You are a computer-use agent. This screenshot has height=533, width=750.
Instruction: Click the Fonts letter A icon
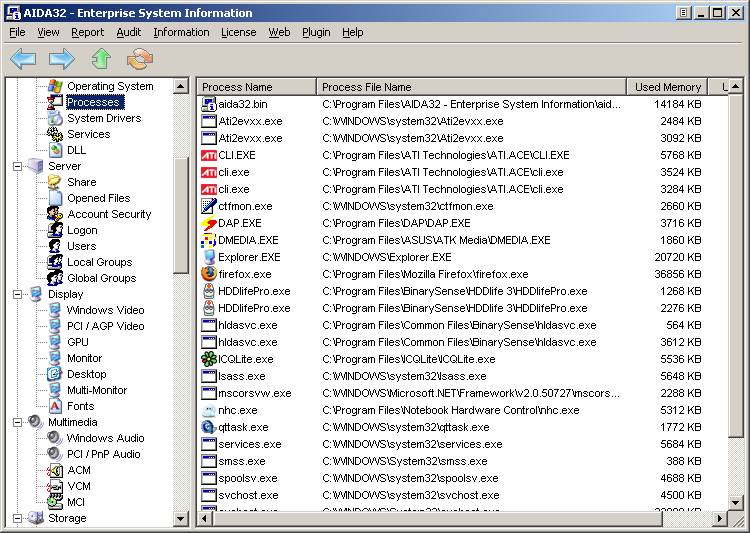tap(55, 406)
